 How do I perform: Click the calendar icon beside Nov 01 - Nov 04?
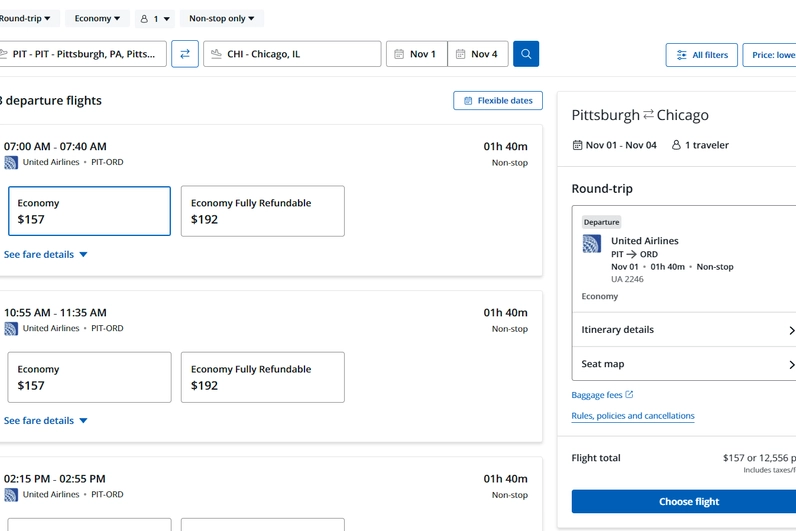click(x=577, y=145)
